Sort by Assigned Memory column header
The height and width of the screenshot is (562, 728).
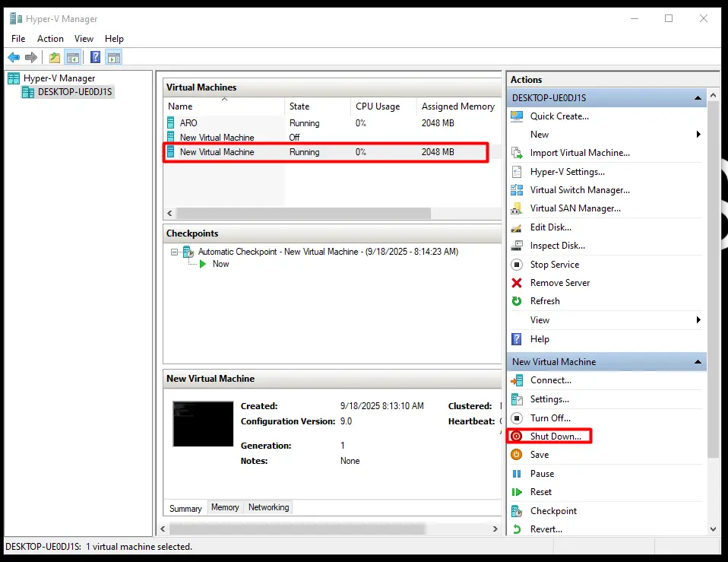(x=459, y=106)
